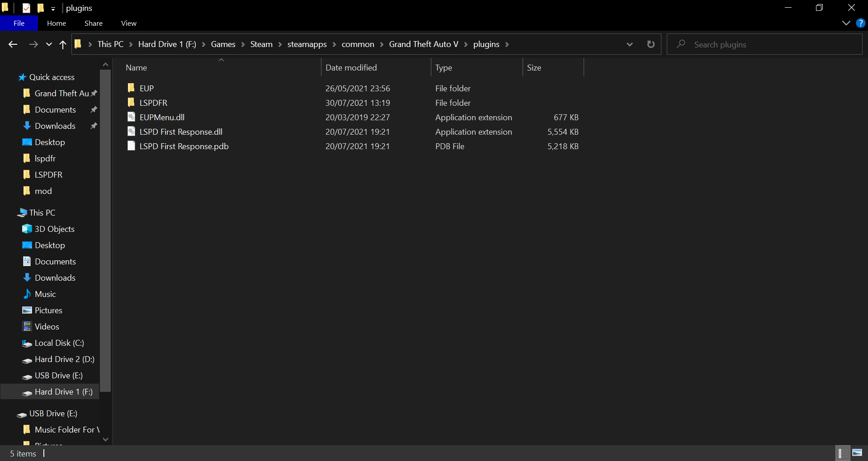Expand the chevron after the plugins breadcrumb
Viewport: 868px width, 461px height.
click(507, 44)
